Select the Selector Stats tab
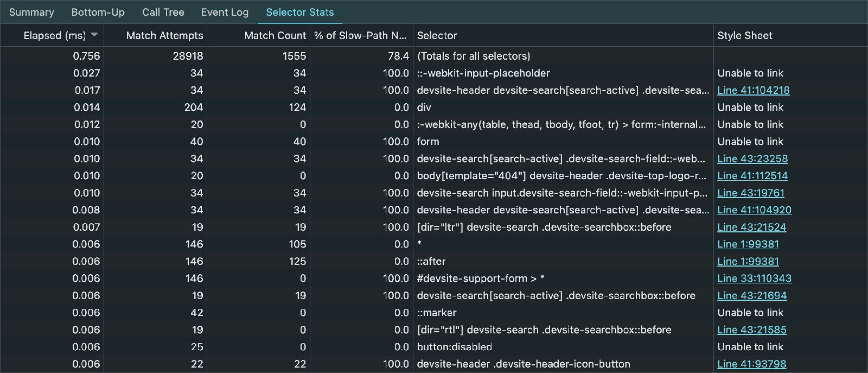Image resolution: width=868 pixels, height=373 pixels. pyautogui.click(x=299, y=12)
